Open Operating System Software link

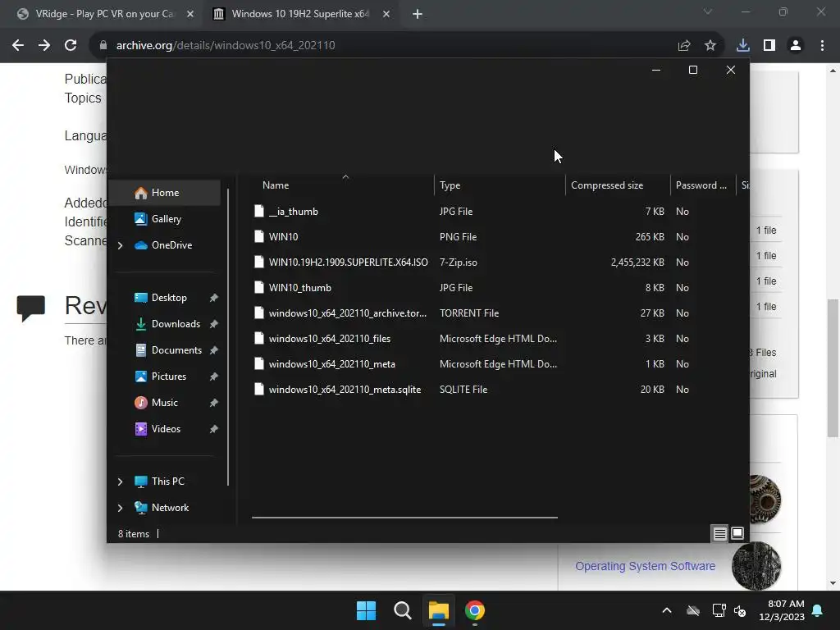point(645,566)
